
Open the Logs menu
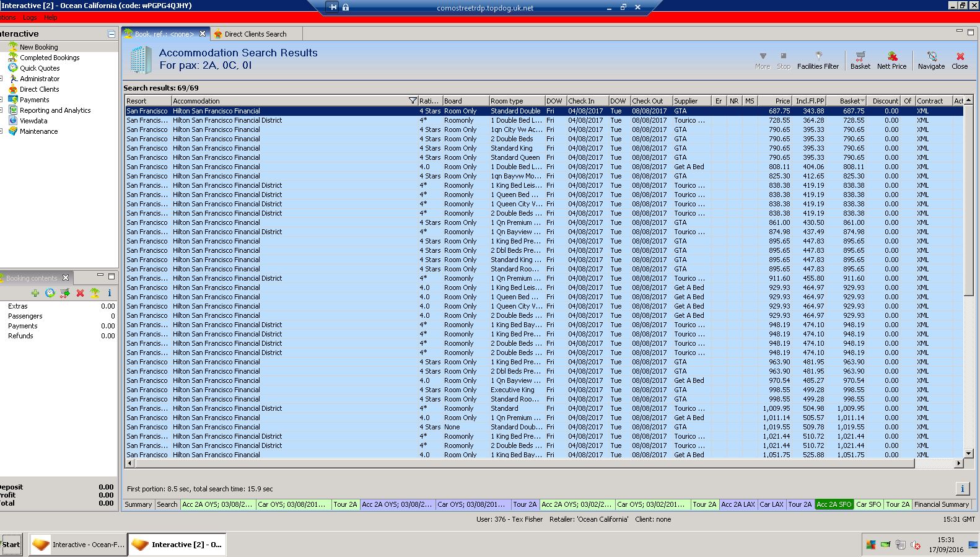coord(30,17)
